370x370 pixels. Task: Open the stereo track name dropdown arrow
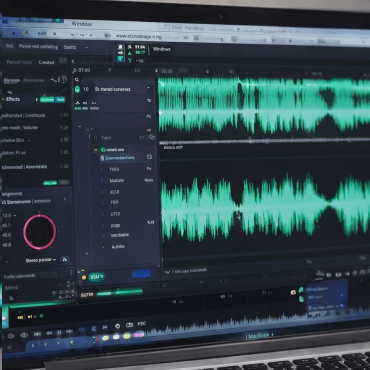(x=148, y=88)
